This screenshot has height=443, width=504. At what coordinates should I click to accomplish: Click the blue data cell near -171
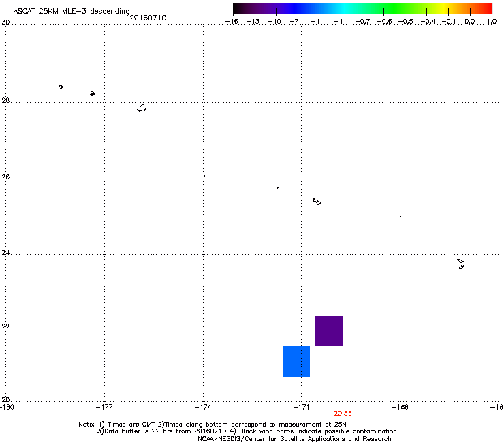[x=296, y=361]
